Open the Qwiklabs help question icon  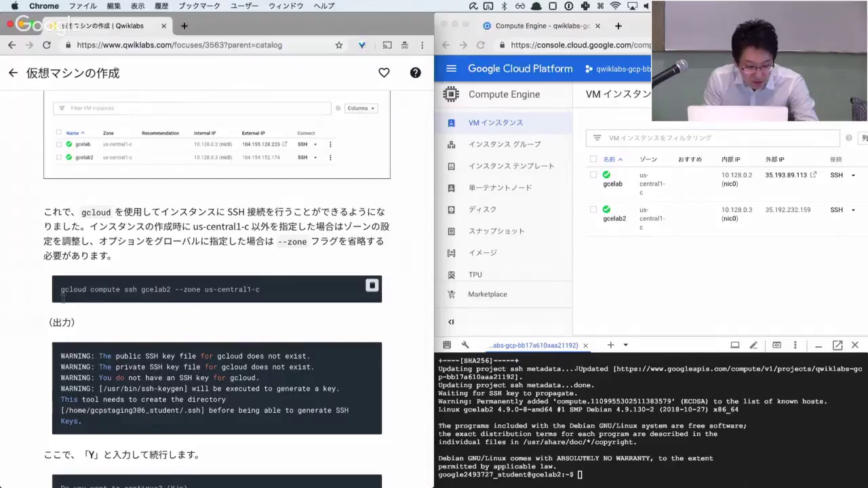click(x=415, y=73)
